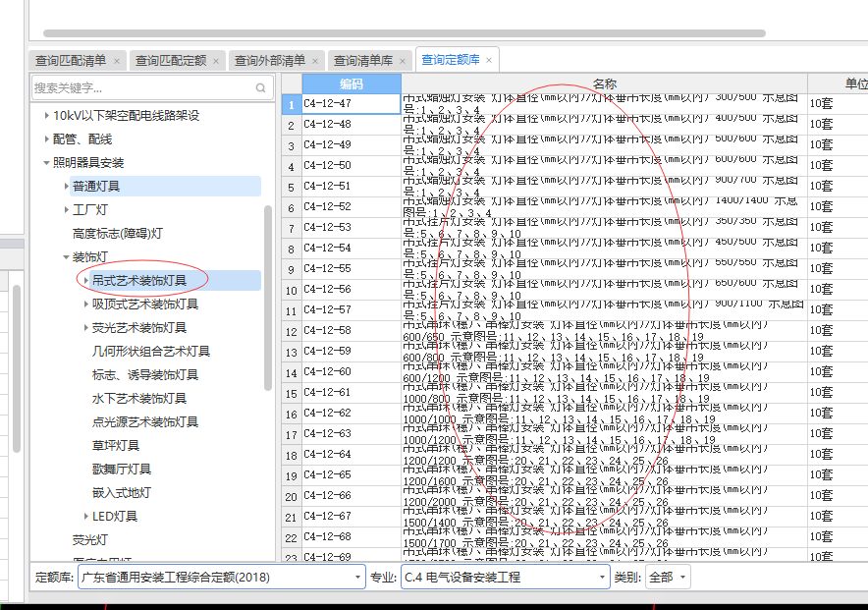Close the 查询清单库 tab
This screenshot has width=868, height=610.
403,61
